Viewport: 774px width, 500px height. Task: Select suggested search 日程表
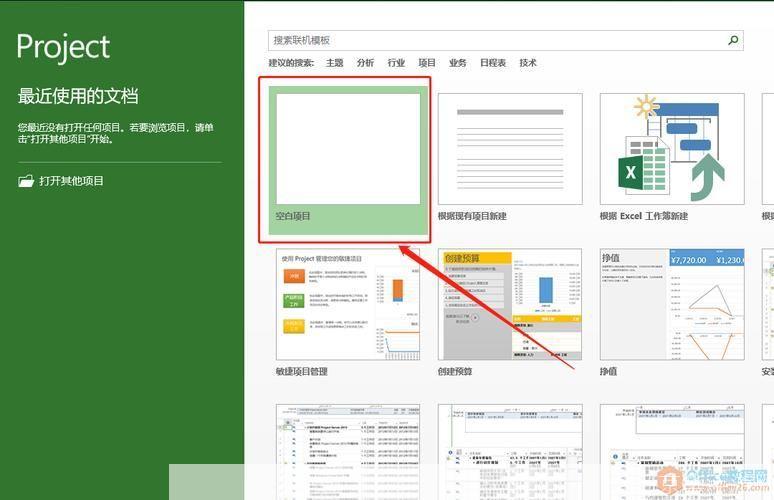point(493,63)
